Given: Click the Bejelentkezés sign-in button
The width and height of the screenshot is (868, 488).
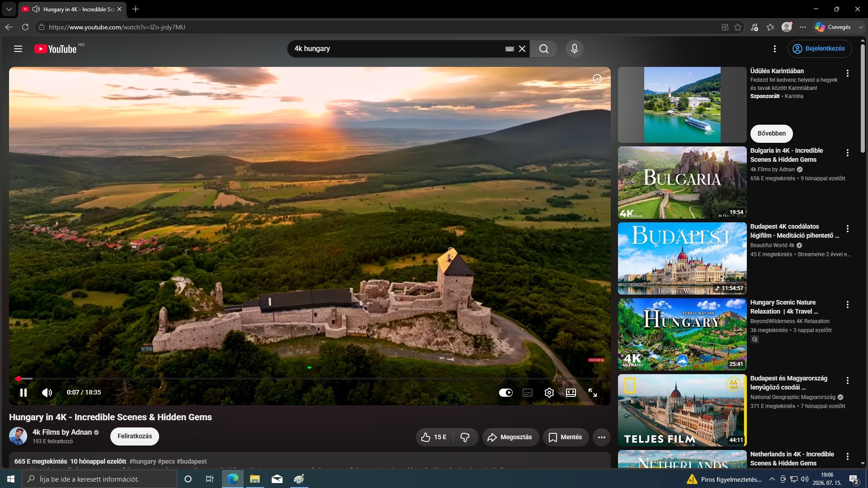Looking at the screenshot, I should click(820, 49).
